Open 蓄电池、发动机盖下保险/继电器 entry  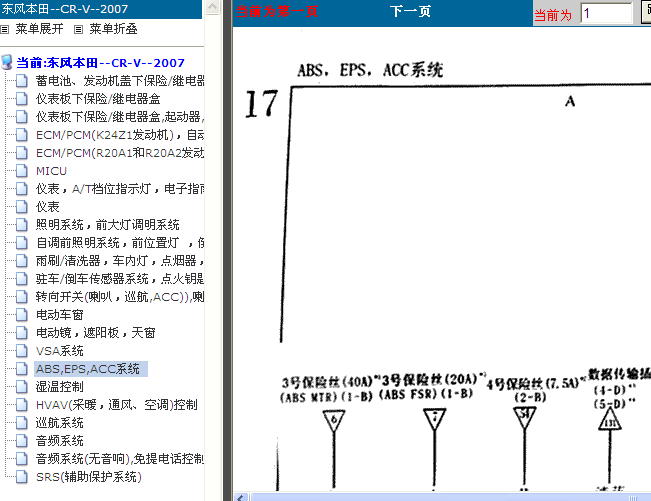click(x=120, y=81)
